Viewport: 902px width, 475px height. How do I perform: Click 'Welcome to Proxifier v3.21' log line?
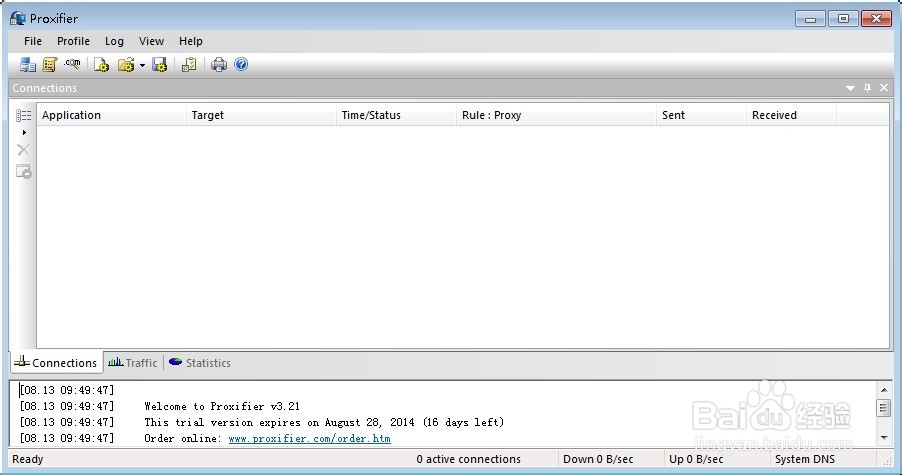(x=222, y=407)
